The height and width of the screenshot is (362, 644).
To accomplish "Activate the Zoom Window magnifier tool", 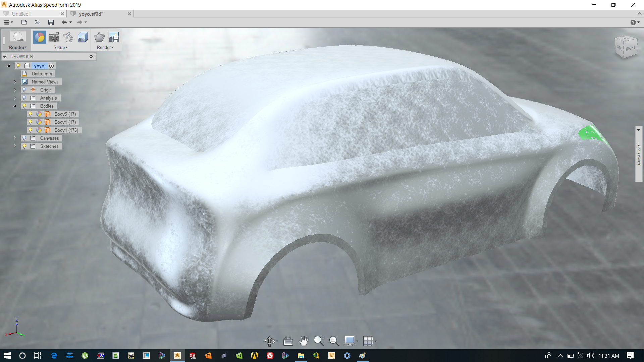I will [334, 341].
